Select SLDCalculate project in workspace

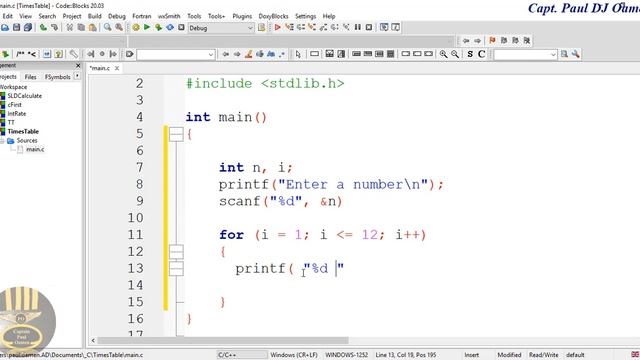24,96
